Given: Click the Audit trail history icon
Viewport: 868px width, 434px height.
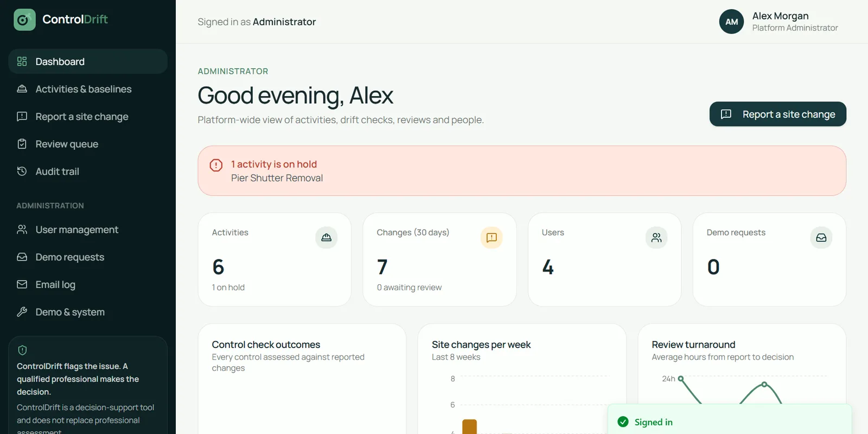Looking at the screenshot, I should (x=22, y=171).
